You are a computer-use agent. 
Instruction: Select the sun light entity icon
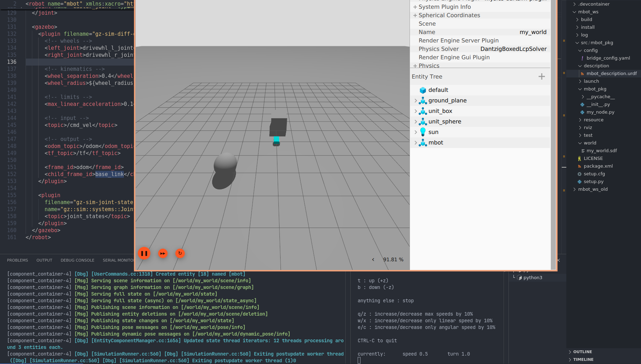click(x=423, y=132)
